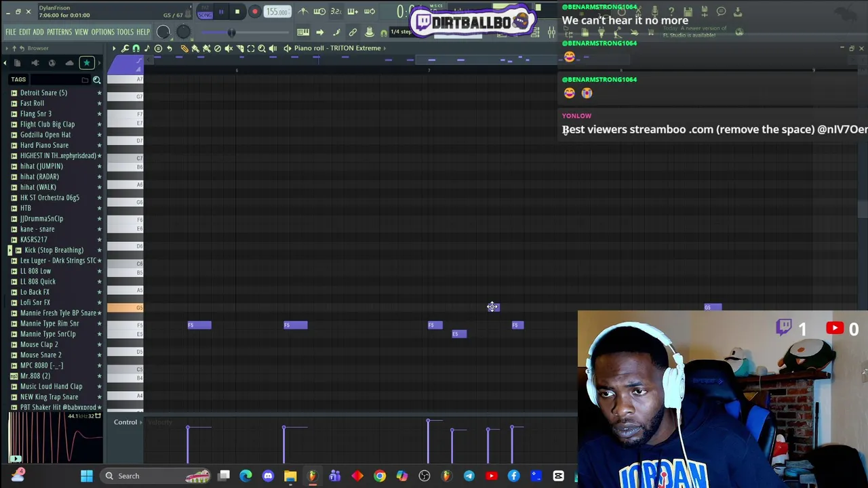
Task: Show favorites with the star icon in browser
Action: tap(86, 63)
